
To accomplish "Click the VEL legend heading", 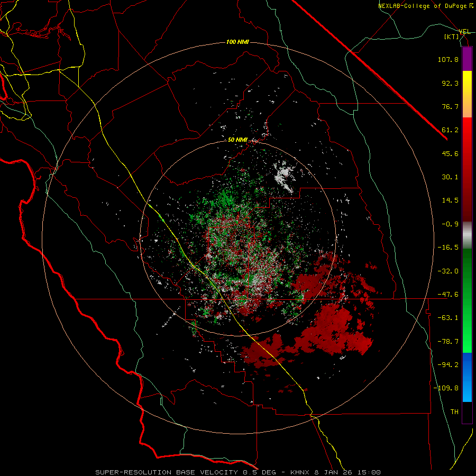I will click(464, 32).
